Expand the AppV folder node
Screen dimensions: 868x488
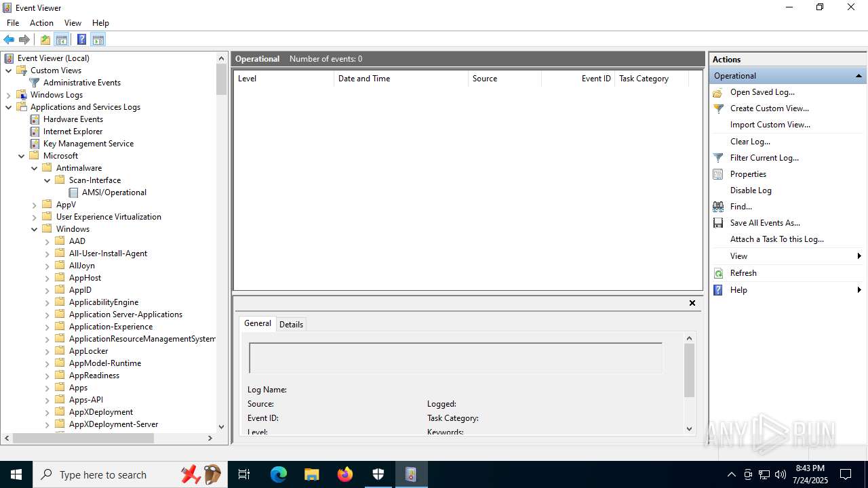click(x=35, y=205)
